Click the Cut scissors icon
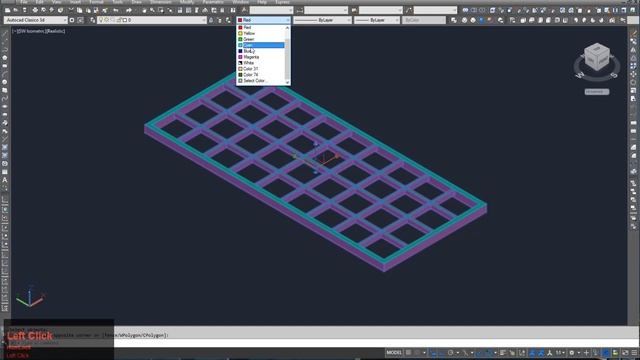This screenshot has height=360, width=640. click(71, 10)
